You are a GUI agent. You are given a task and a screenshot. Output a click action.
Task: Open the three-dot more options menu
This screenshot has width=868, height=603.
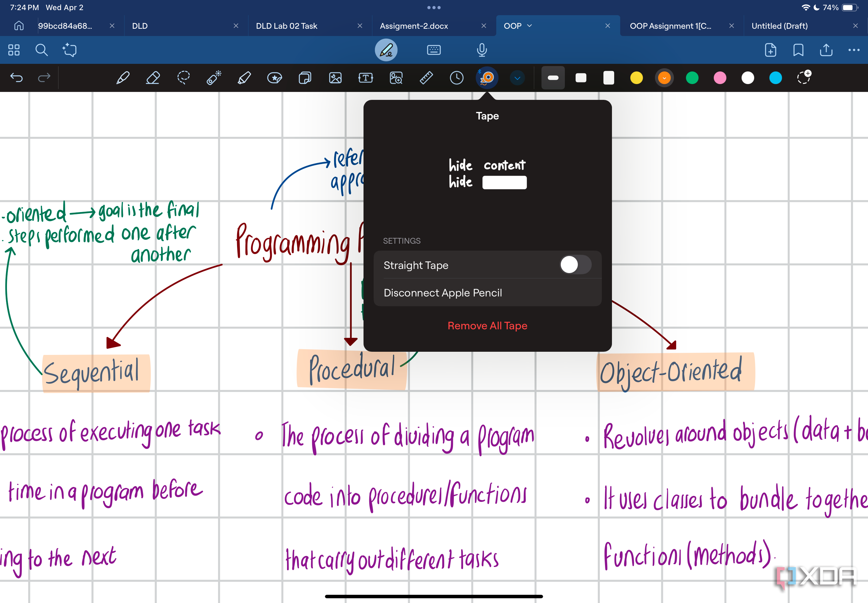click(854, 50)
